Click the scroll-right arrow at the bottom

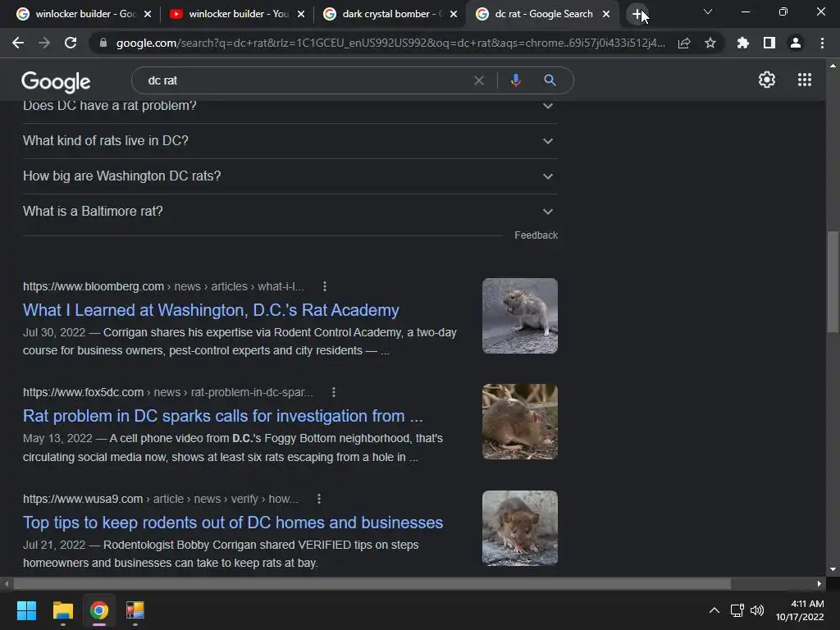819,583
